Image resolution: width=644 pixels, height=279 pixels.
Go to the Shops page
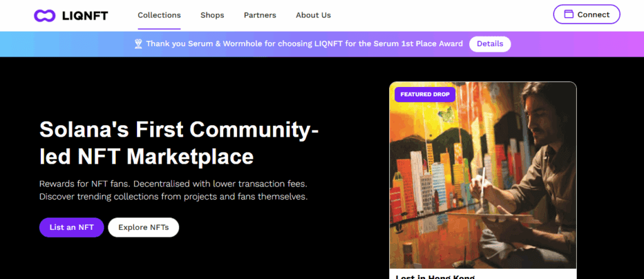coord(212,15)
